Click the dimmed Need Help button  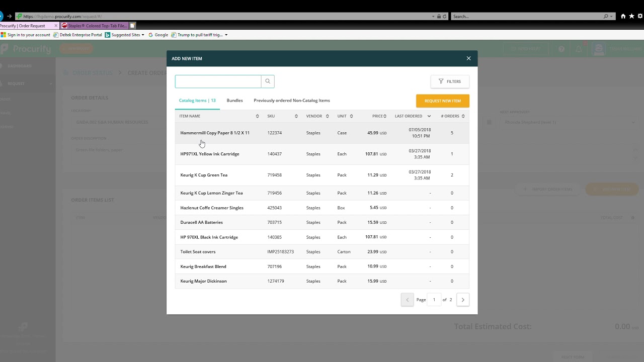[x=525, y=49]
